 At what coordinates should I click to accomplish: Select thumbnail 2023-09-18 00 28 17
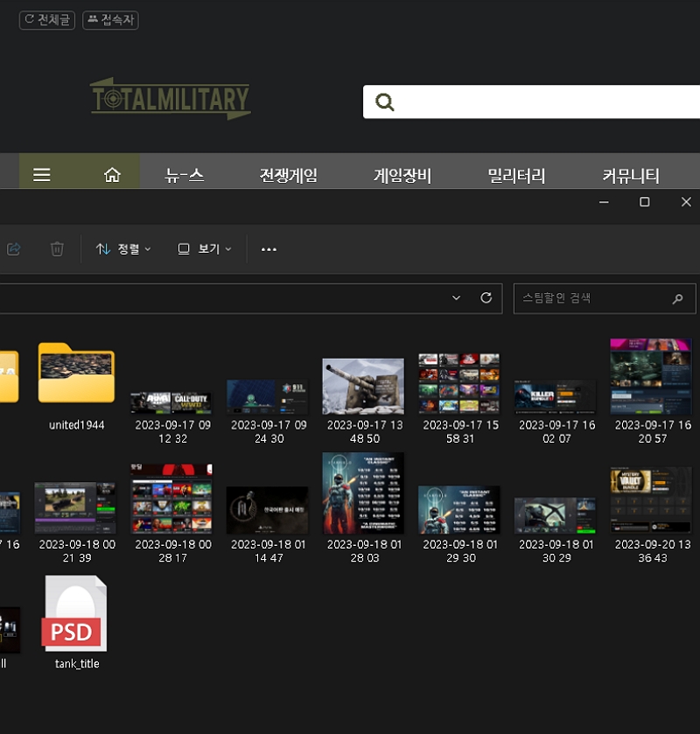(171, 499)
